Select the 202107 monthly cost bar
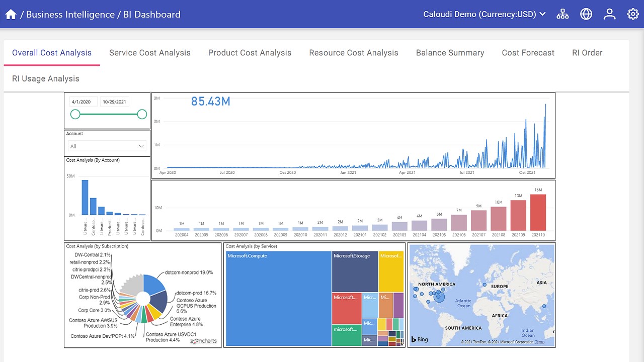Viewport: 644px width, 362px height. tap(478, 220)
